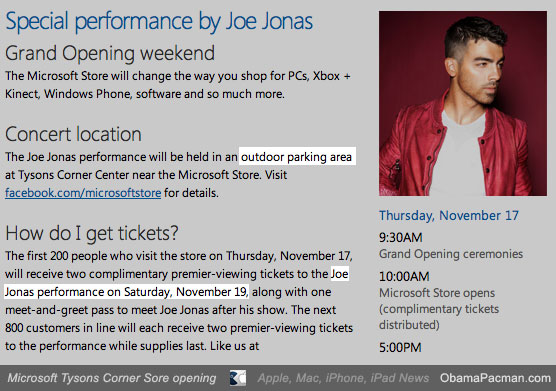The image size is (556, 391).
Task: Click the 10:00AM schedule time
Action: (404, 276)
